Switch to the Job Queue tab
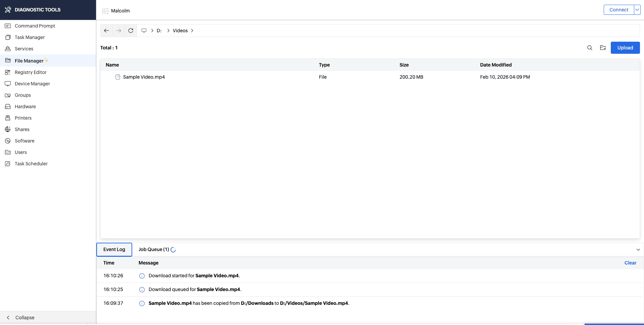This screenshot has width=644, height=325. point(154,249)
